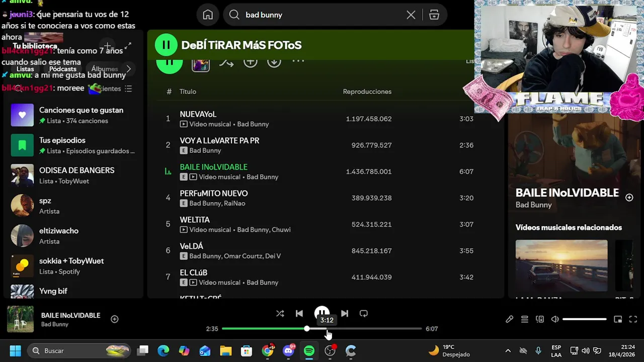
Task: Mute the volume speaker icon
Action: coord(555,319)
